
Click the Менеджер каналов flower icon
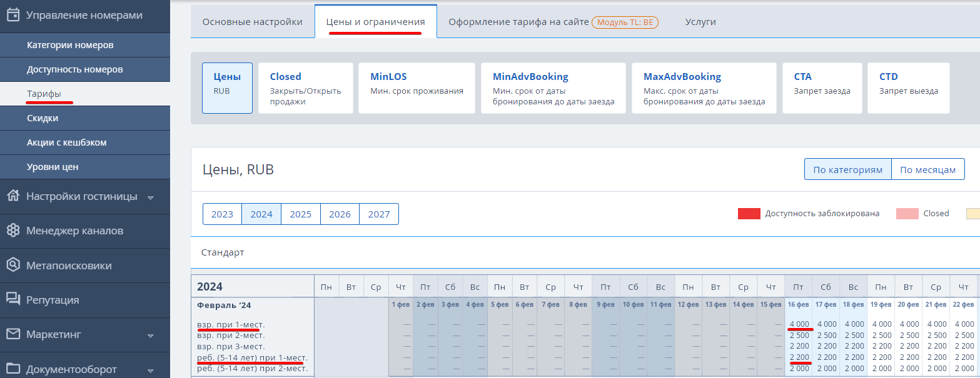pos(13,231)
